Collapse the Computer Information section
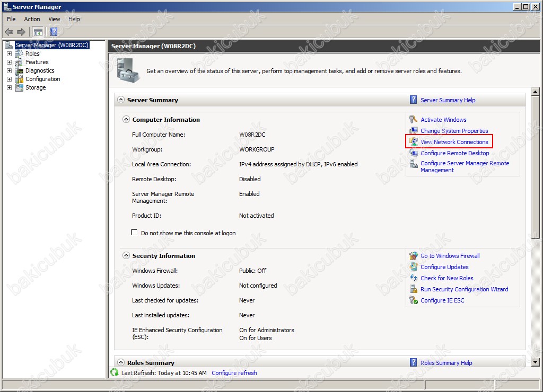 click(x=126, y=119)
